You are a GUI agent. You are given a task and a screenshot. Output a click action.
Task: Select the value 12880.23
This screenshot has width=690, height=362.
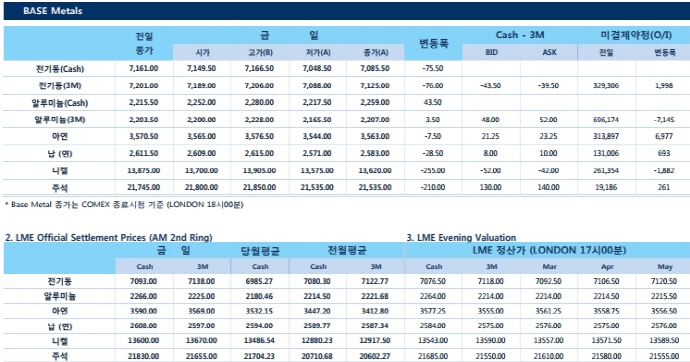pyautogui.click(x=317, y=341)
